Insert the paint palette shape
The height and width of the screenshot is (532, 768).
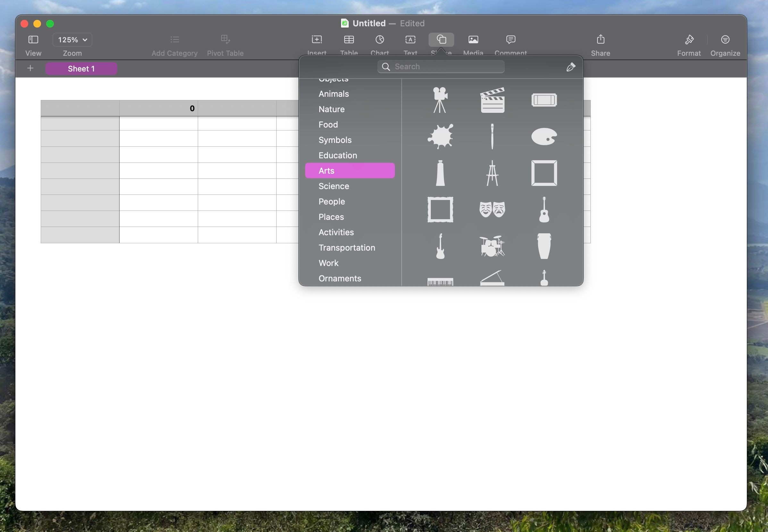[x=544, y=136]
